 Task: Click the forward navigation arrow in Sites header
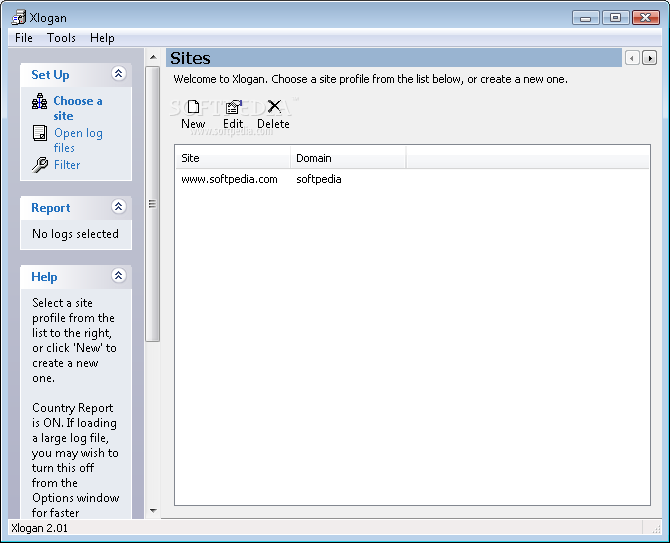click(x=649, y=58)
